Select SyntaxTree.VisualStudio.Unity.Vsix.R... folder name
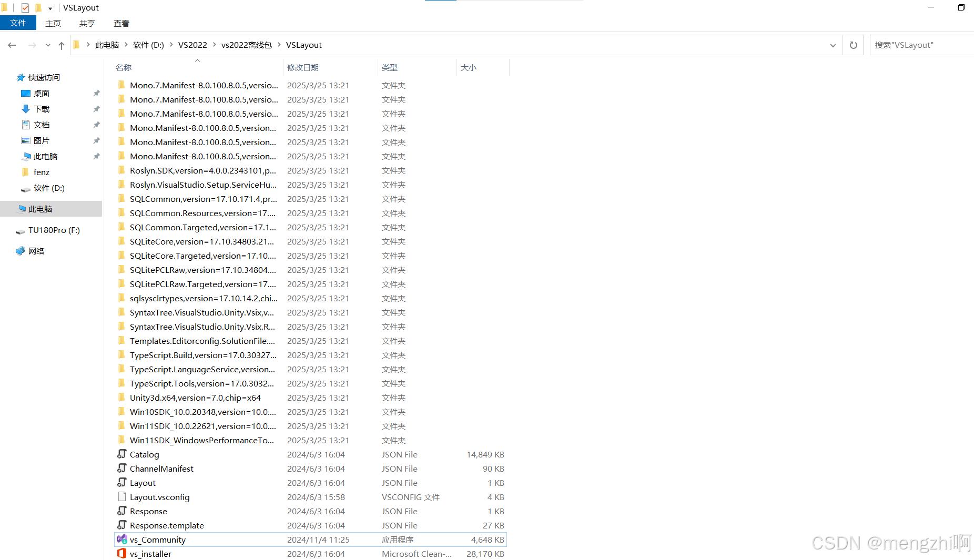This screenshot has height=560, width=974. point(202,327)
